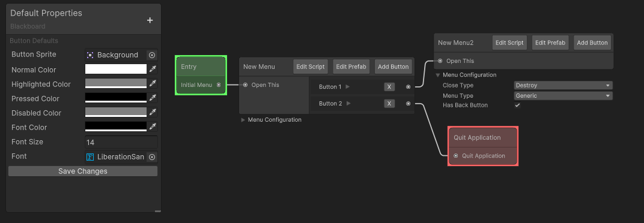644x223 pixels.
Task: Open object picker for the Font field
Action: click(152, 157)
